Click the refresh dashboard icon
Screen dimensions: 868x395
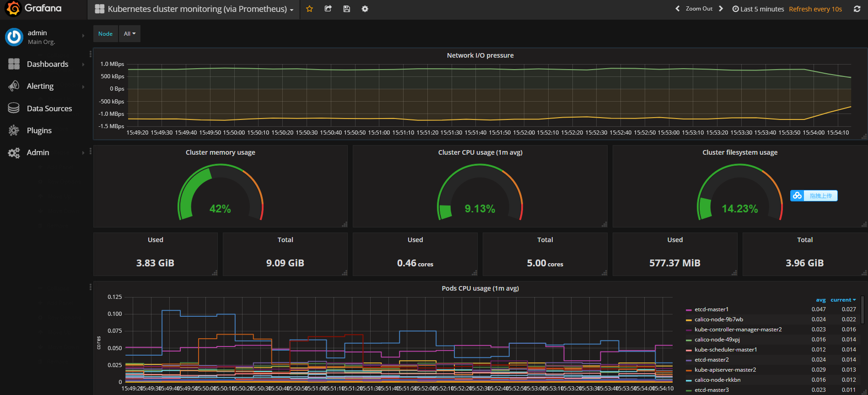(x=857, y=9)
